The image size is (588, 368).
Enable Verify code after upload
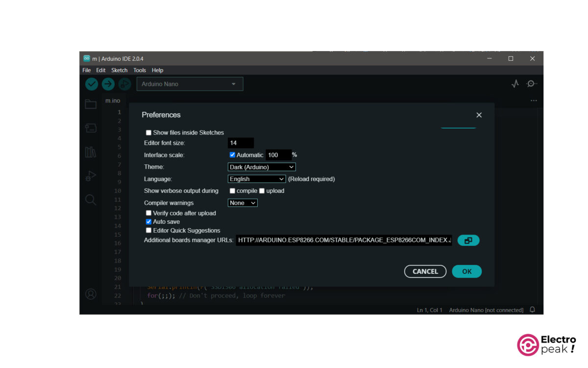[148, 213]
